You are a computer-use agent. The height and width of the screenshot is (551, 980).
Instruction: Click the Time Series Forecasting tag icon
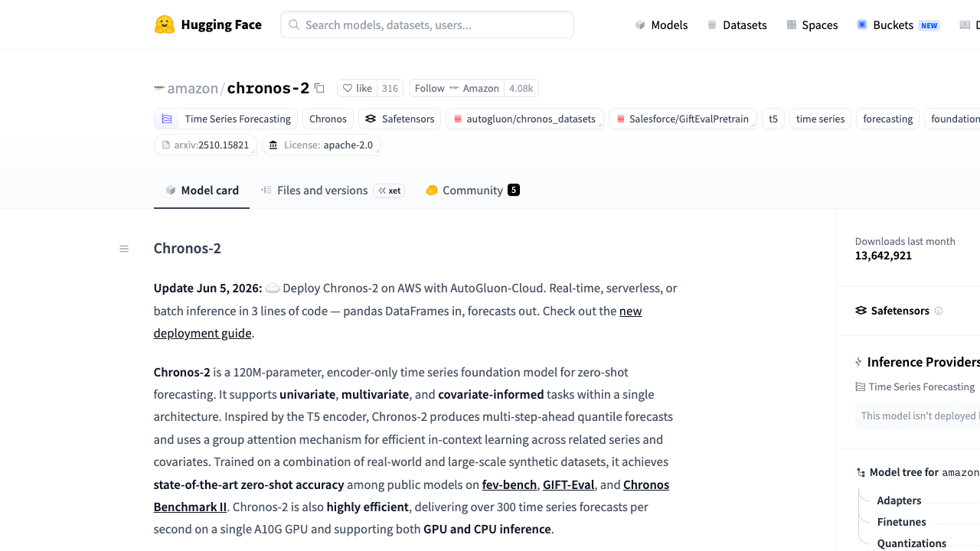167,119
